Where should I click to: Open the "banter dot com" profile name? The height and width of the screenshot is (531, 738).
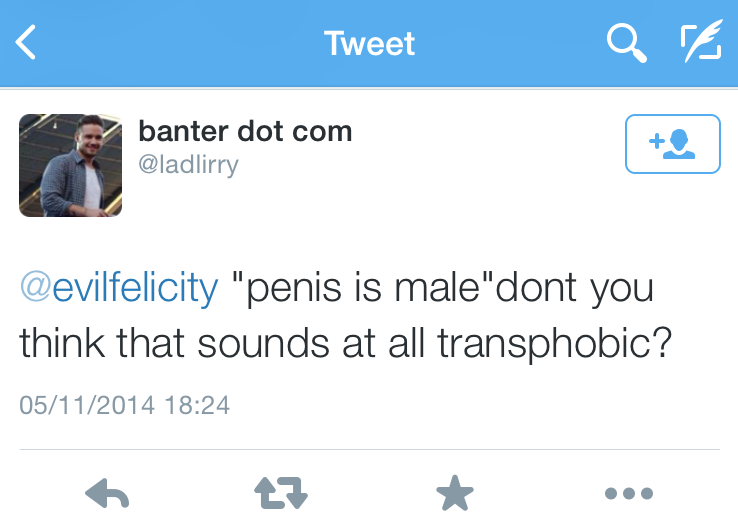point(245,132)
